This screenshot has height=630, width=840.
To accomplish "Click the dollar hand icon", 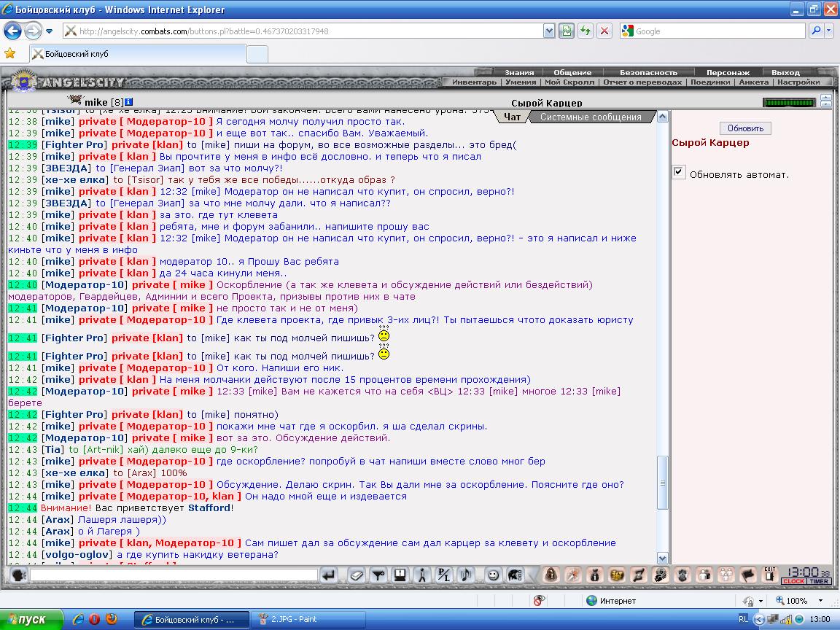I will point(661,575).
